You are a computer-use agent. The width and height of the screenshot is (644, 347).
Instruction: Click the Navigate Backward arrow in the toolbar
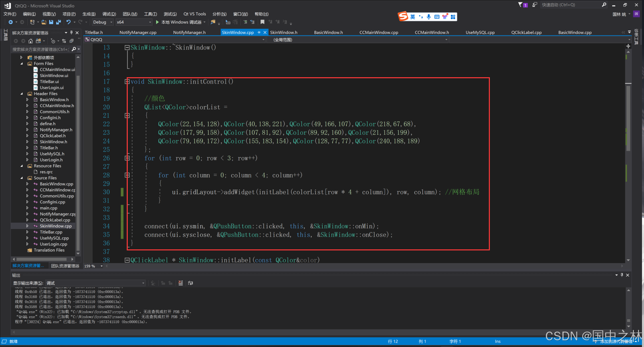click(x=11, y=22)
